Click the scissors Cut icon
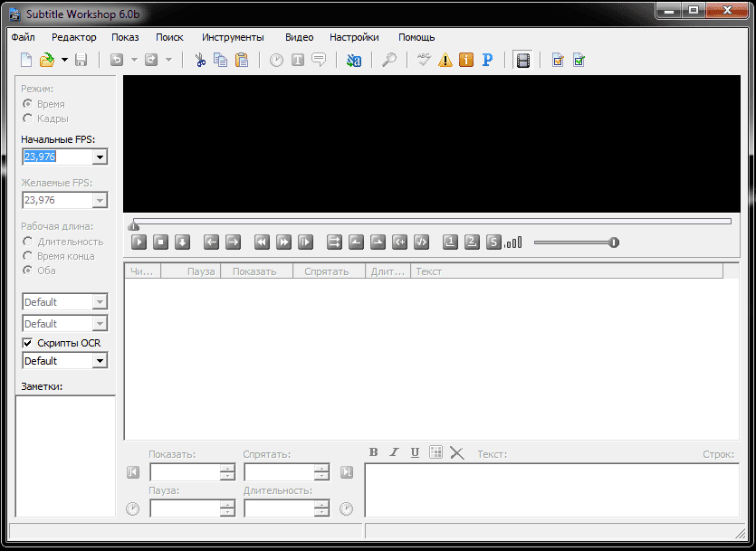This screenshot has height=551, width=756. point(200,61)
